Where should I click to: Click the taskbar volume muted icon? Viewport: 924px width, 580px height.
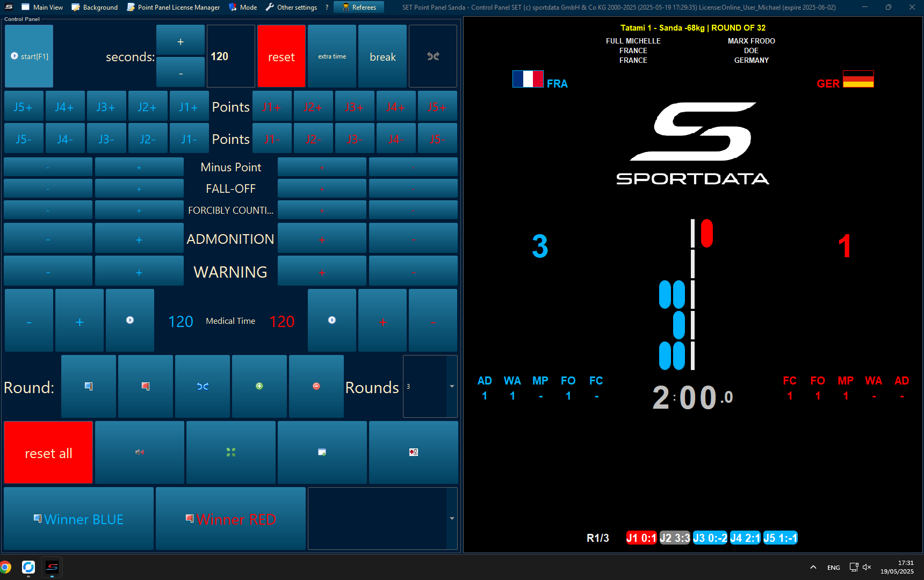[867, 567]
